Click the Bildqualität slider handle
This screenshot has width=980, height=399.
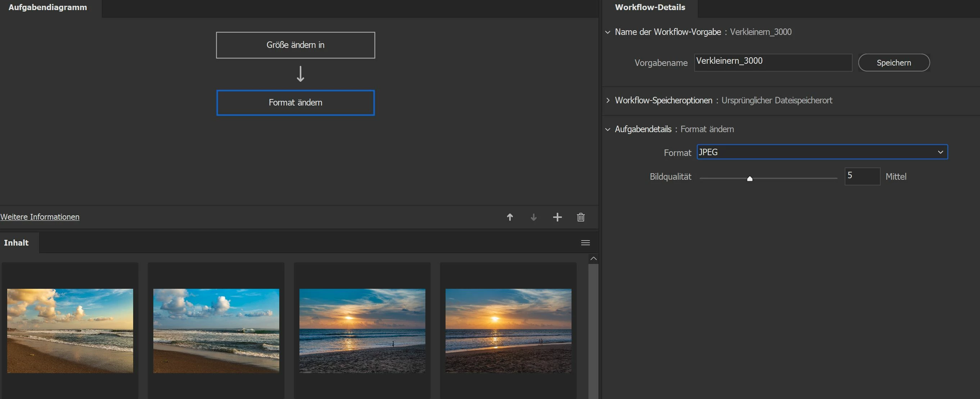tap(749, 179)
